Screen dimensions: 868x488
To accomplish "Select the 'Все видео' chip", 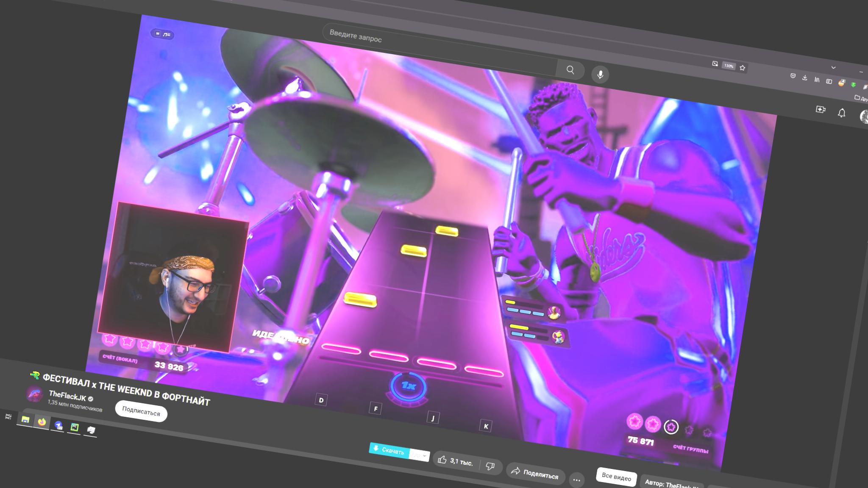I will [616, 477].
